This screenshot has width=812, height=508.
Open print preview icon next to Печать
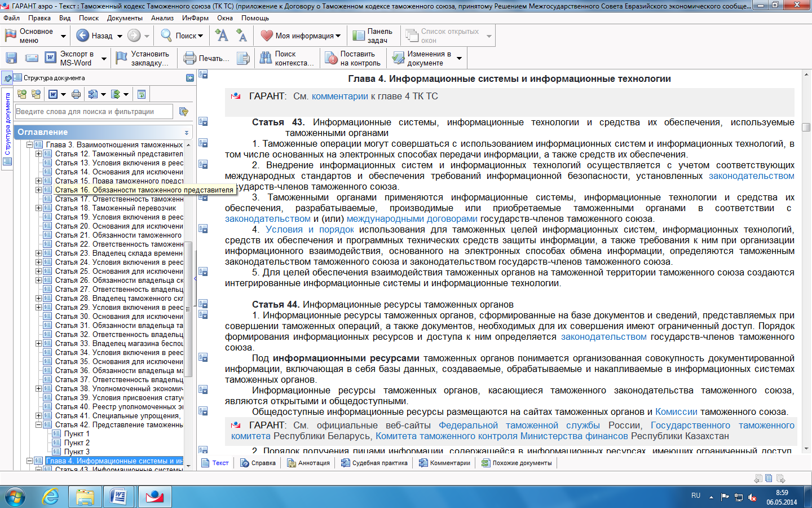[243, 58]
